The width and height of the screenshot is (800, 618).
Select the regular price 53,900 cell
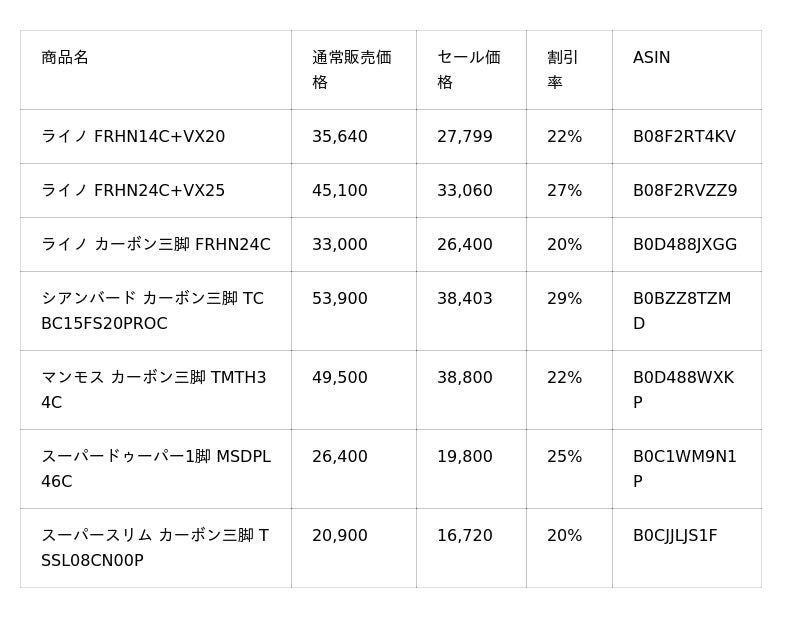tap(340, 299)
